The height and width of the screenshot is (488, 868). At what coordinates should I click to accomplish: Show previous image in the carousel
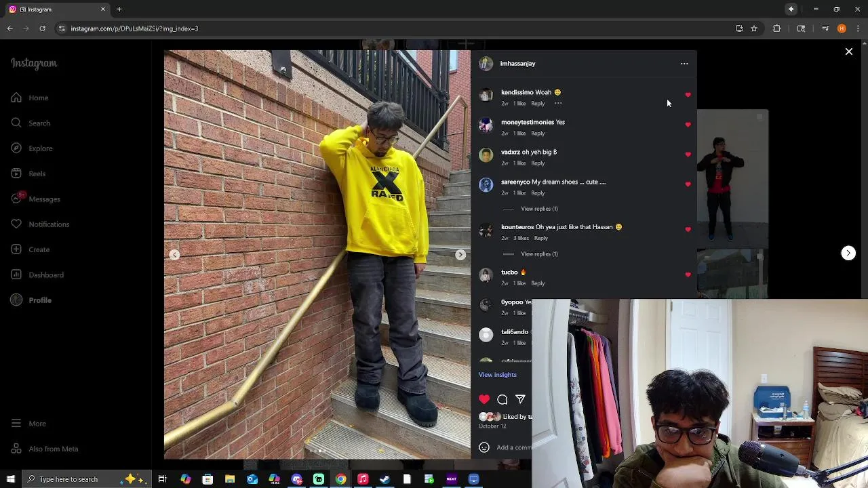tap(174, 255)
